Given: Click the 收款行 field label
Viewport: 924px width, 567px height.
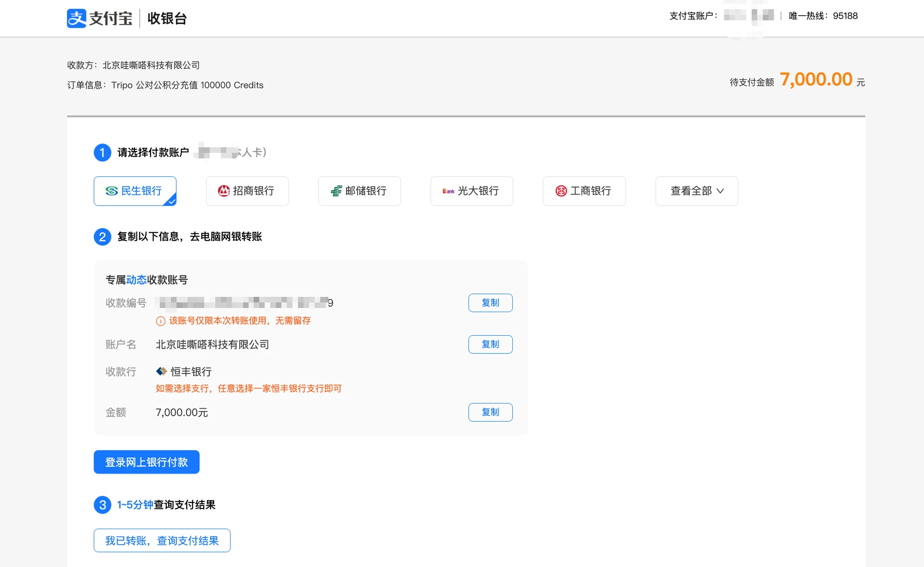Looking at the screenshot, I should pyautogui.click(x=121, y=372).
